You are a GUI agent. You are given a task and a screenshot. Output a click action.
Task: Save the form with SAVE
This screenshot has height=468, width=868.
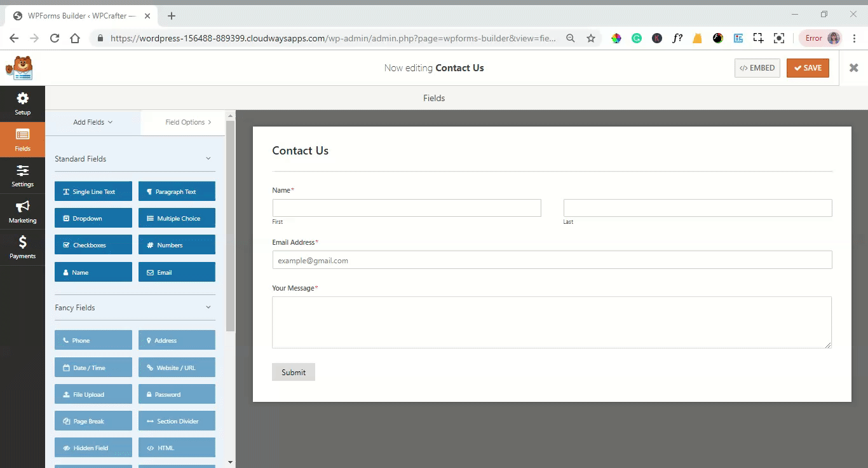click(808, 68)
